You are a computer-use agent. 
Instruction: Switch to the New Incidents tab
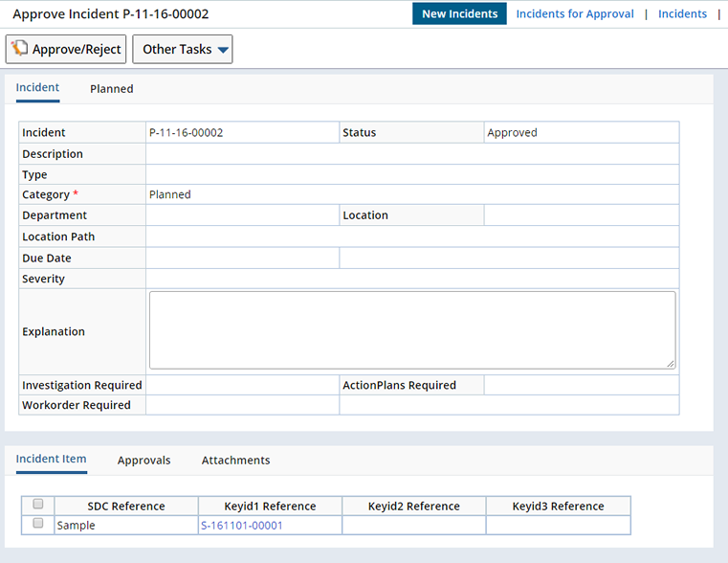coord(459,14)
